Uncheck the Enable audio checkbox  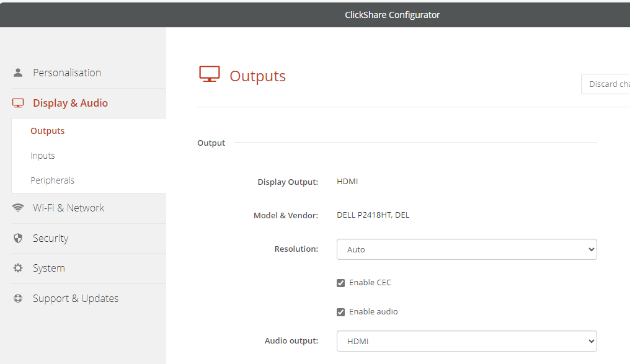click(x=340, y=312)
